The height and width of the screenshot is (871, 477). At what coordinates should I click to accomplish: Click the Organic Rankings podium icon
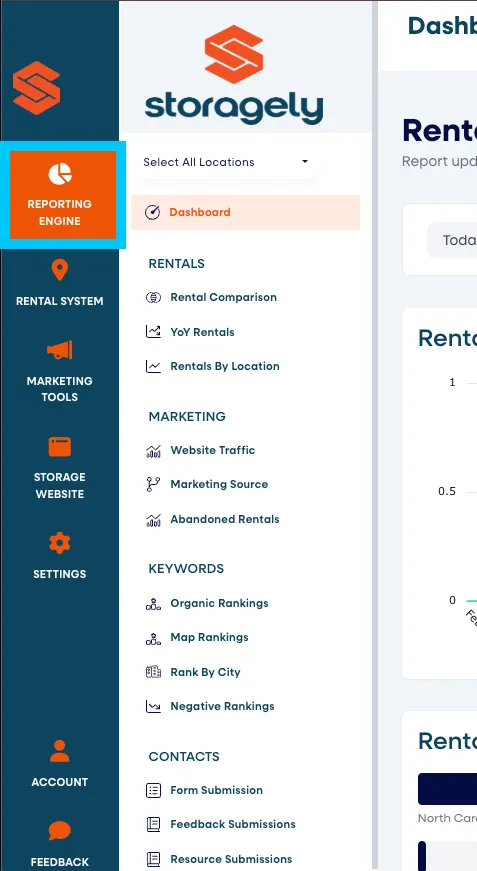point(153,603)
